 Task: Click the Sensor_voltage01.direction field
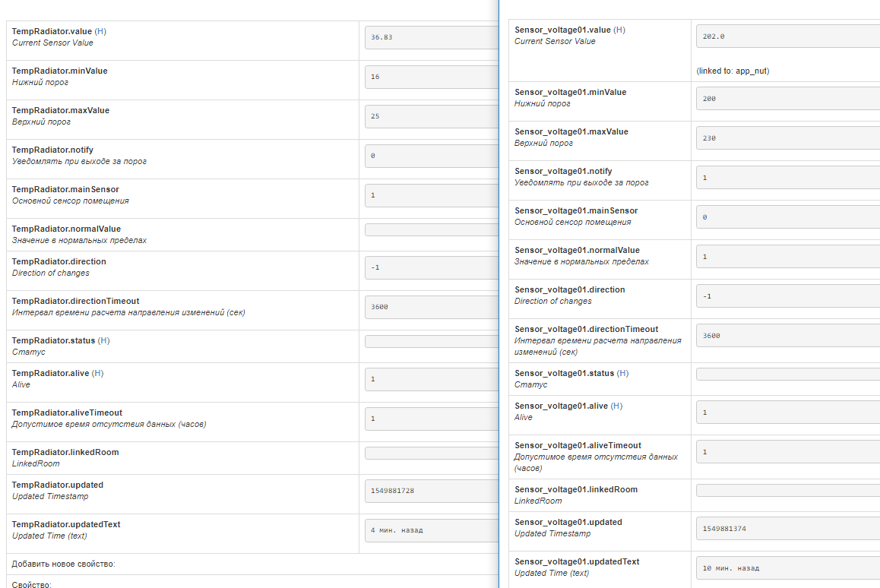(787, 296)
